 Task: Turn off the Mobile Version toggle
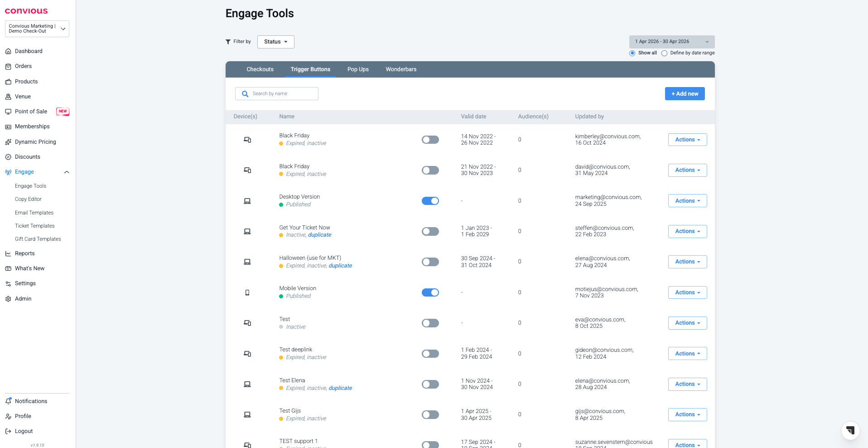click(x=430, y=292)
